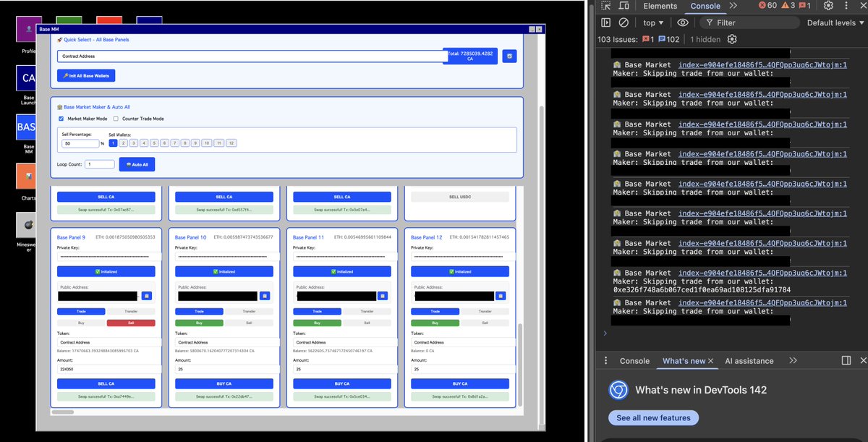Viewport: 868px width, 442px height.
Task: Switch to the top Console tab
Action: (705, 6)
